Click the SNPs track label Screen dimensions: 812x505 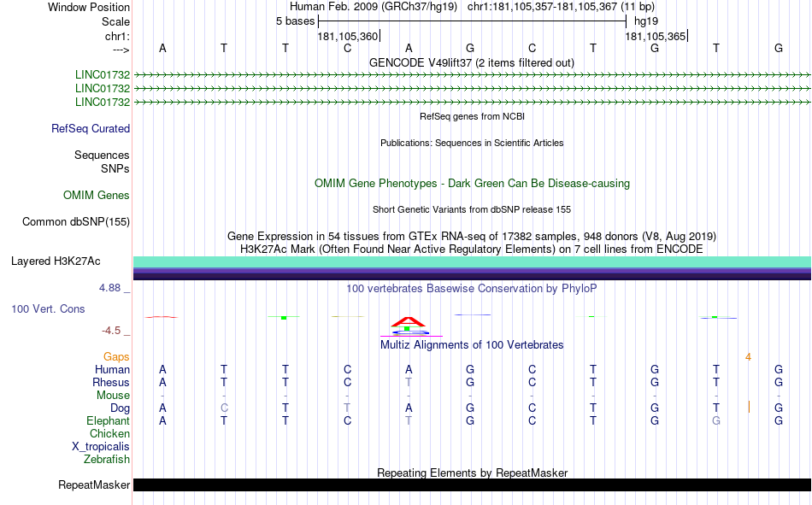[x=115, y=168]
